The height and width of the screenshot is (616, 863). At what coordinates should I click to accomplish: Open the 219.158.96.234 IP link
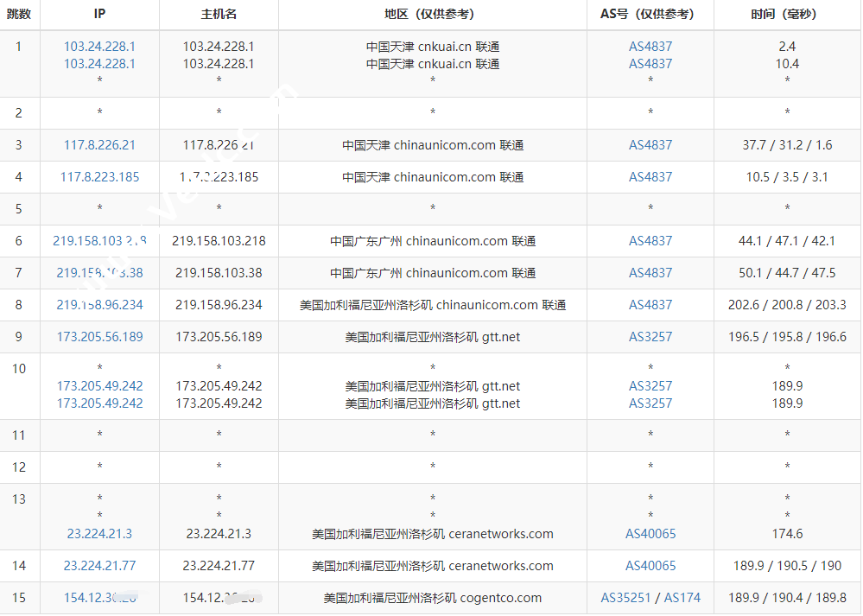point(99,305)
